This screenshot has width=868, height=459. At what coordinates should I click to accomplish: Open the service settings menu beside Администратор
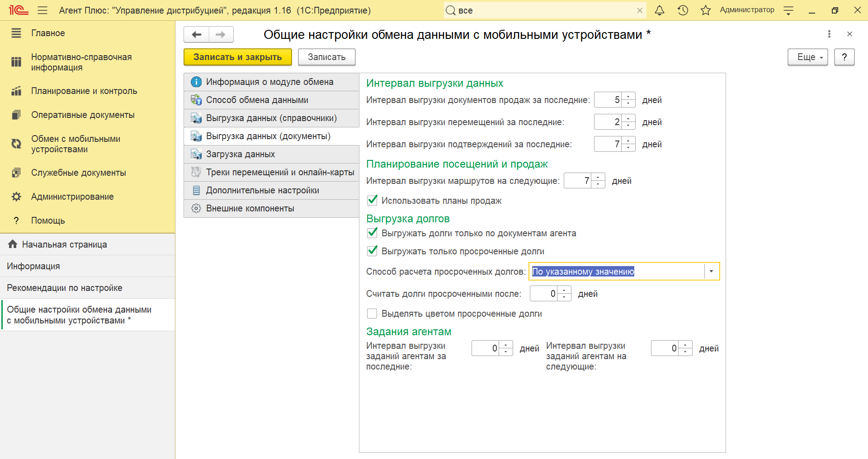coord(788,10)
